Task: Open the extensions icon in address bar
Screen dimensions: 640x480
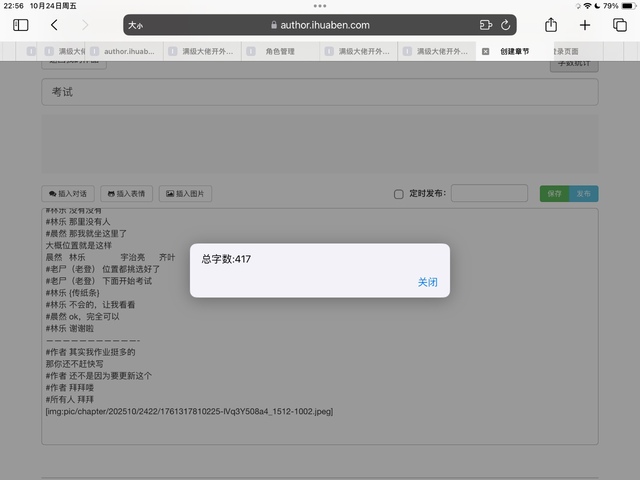Action: (x=486, y=25)
